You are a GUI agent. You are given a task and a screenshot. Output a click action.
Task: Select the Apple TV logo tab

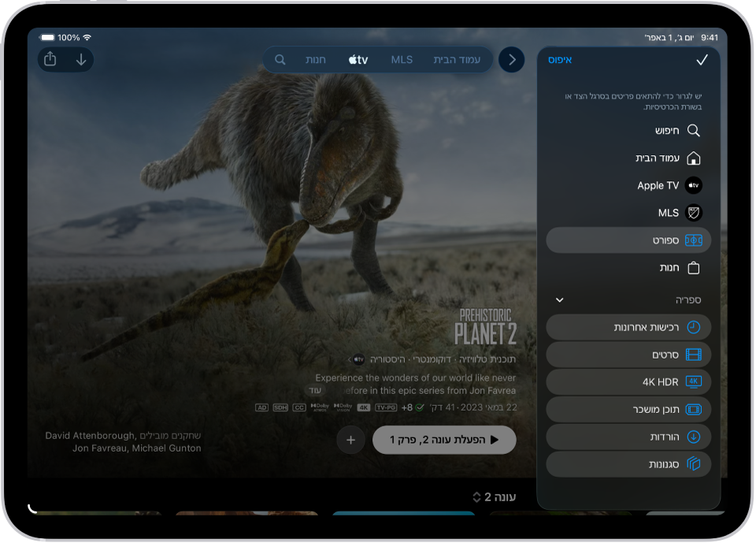[358, 59]
